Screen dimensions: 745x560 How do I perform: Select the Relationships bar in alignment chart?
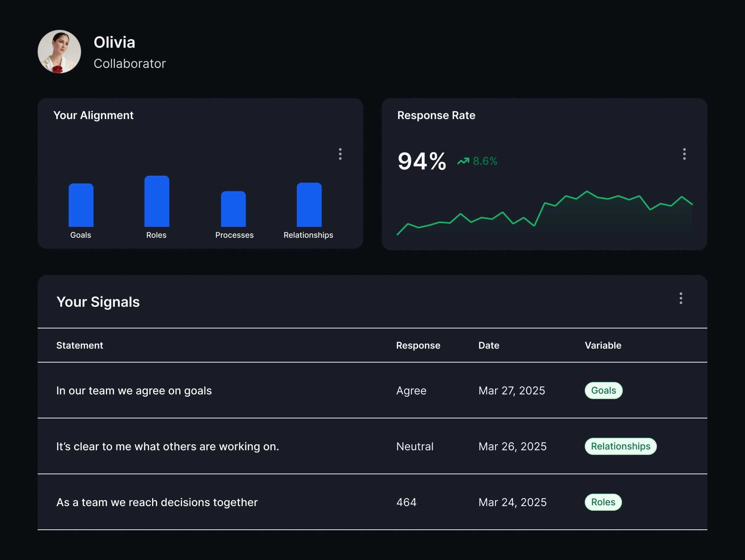click(309, 205)
